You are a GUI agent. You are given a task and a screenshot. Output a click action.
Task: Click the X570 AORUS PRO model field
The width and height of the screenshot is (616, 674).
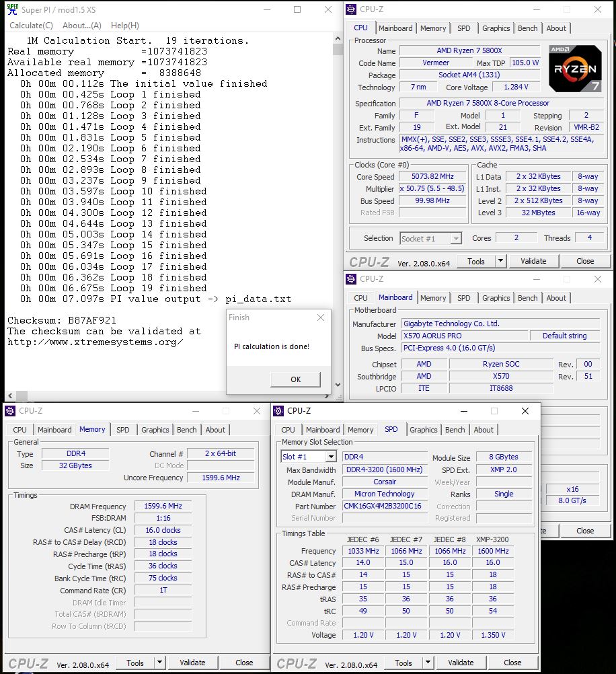(x=465, y=336)
